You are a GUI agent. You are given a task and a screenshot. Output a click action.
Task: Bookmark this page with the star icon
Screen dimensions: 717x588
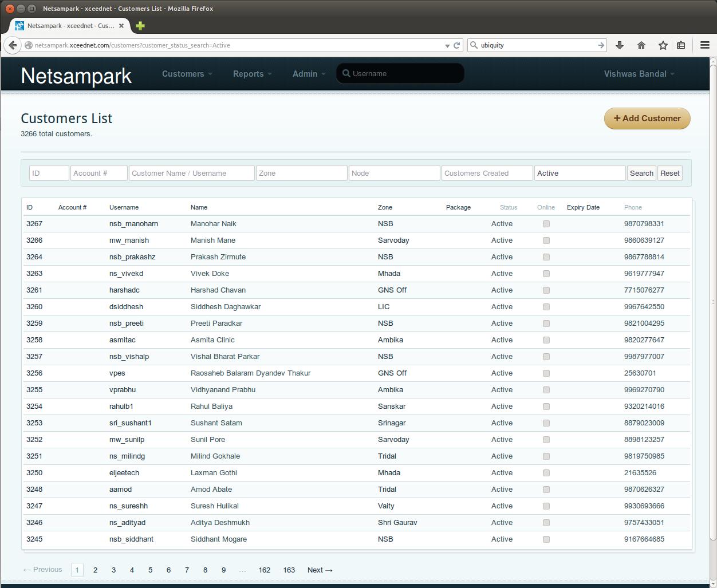663,45
